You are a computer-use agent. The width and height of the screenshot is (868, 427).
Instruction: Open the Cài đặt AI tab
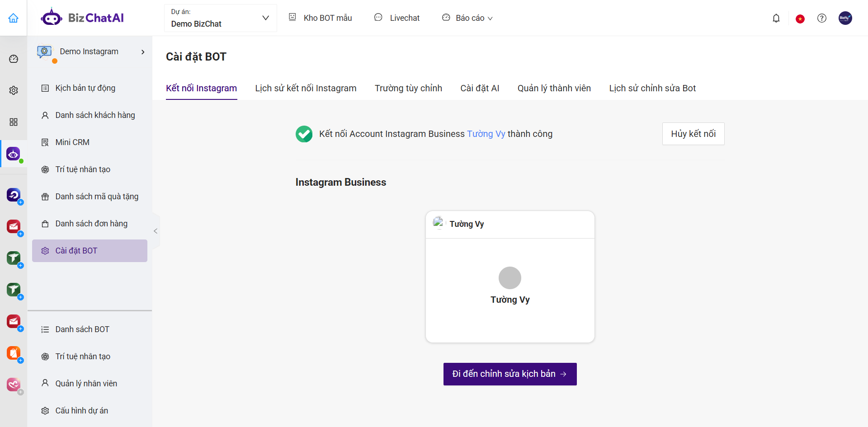point(480,88)
